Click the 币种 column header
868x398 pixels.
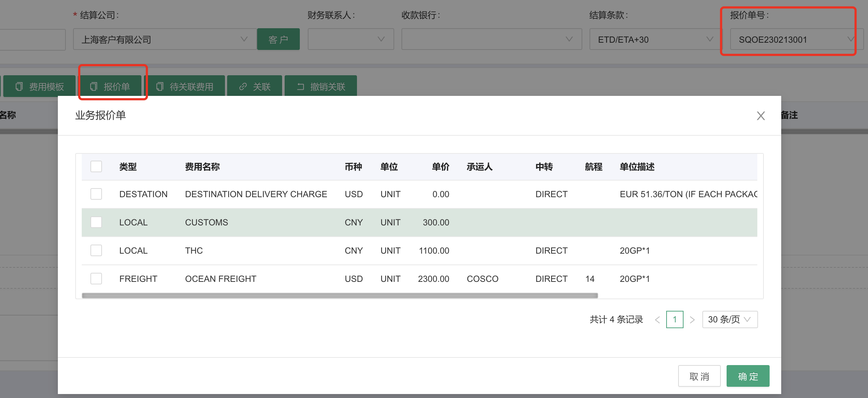353,167
